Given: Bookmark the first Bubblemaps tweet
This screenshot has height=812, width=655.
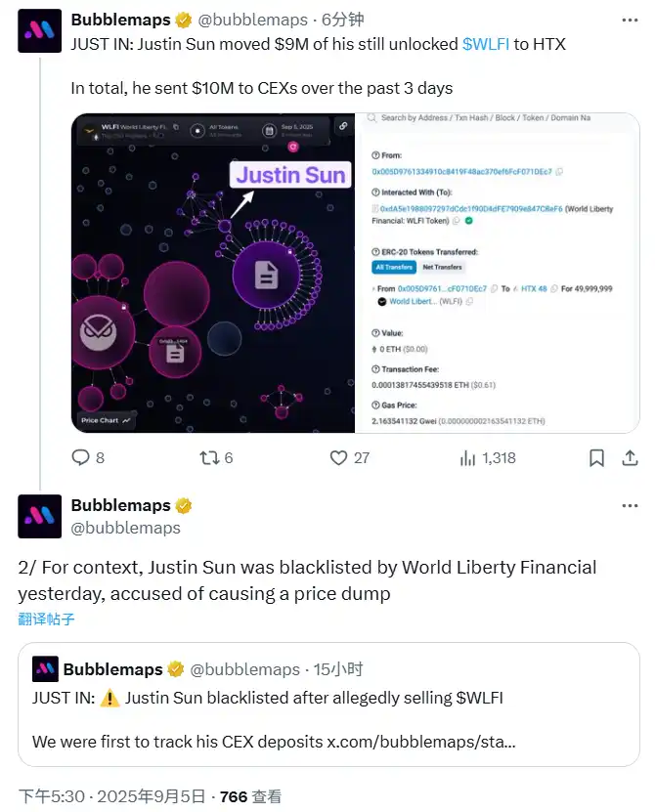Looking at the screenshot, I should click(x=596, y=457).
